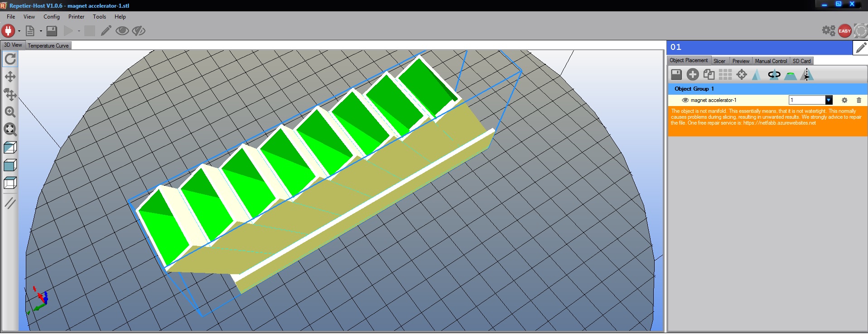868x334 pixels.
Task: Add object with the plus icon
Action: 692,74
